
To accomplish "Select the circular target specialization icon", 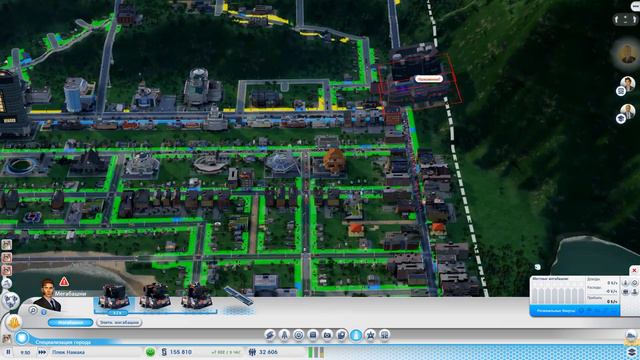I will [x=299, y=335].
